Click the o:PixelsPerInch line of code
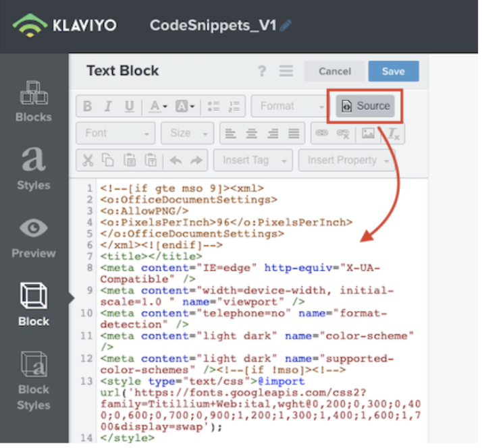482x448 pixels. click(x=226, y=223)
